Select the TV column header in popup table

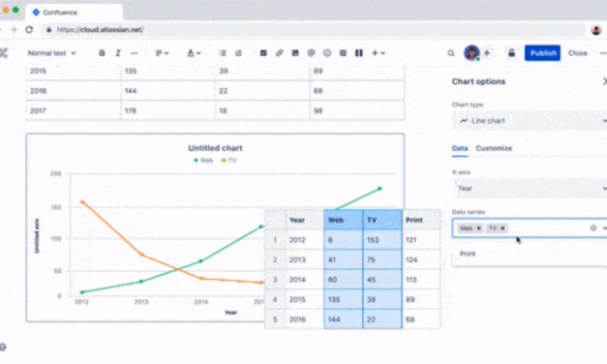tap(382, 220)
